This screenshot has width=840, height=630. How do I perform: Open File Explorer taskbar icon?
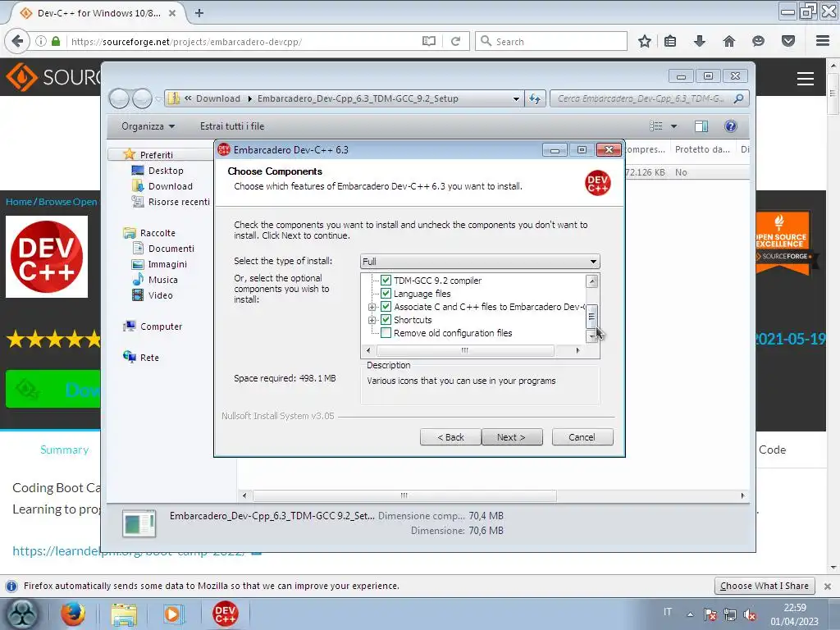tap(124, 614)
